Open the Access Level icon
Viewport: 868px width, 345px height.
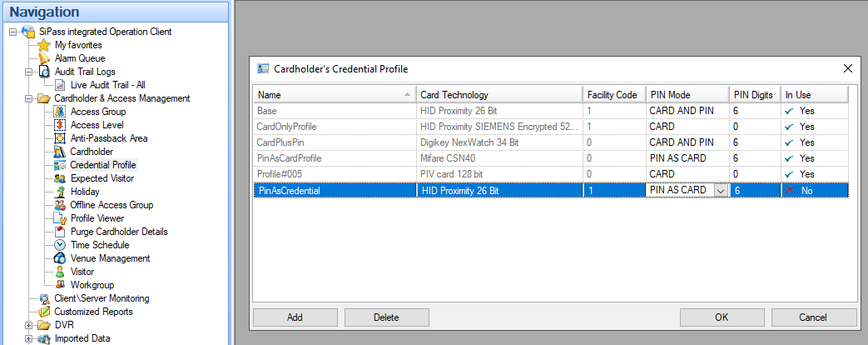coord(60,125)
